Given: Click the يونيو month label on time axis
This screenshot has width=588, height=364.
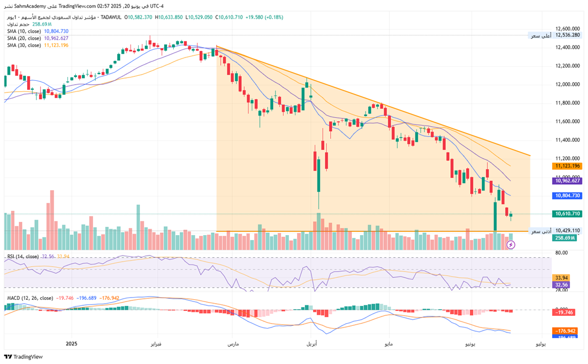Looking at the screenshot, I should (470, 344).
